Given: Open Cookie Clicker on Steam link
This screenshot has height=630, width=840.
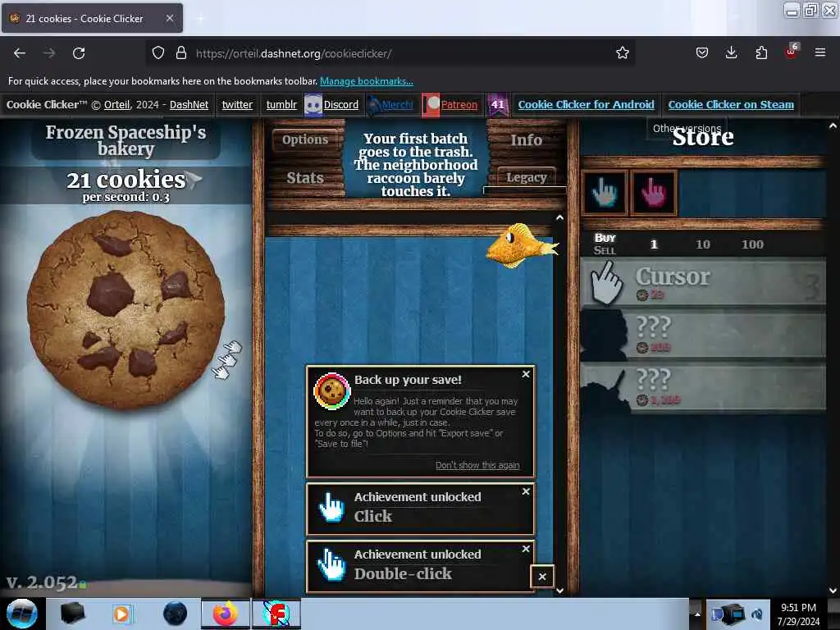Looking at the screenshot, I should coord(731,104).
